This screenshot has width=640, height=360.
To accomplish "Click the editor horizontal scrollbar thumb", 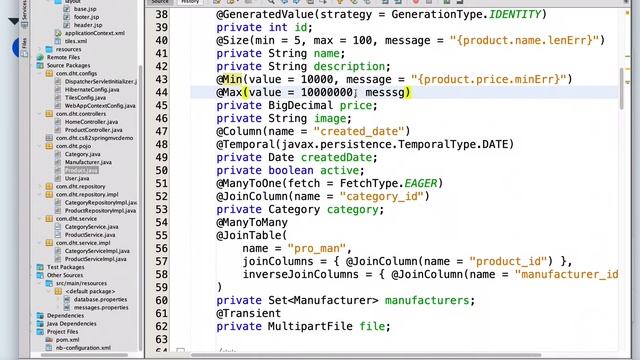I will [x=366, y=355].
